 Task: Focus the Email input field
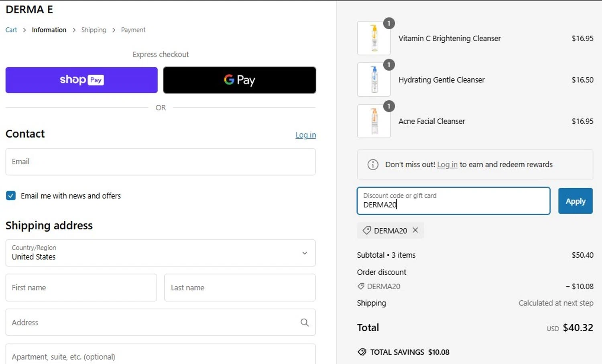pos(161,162)
